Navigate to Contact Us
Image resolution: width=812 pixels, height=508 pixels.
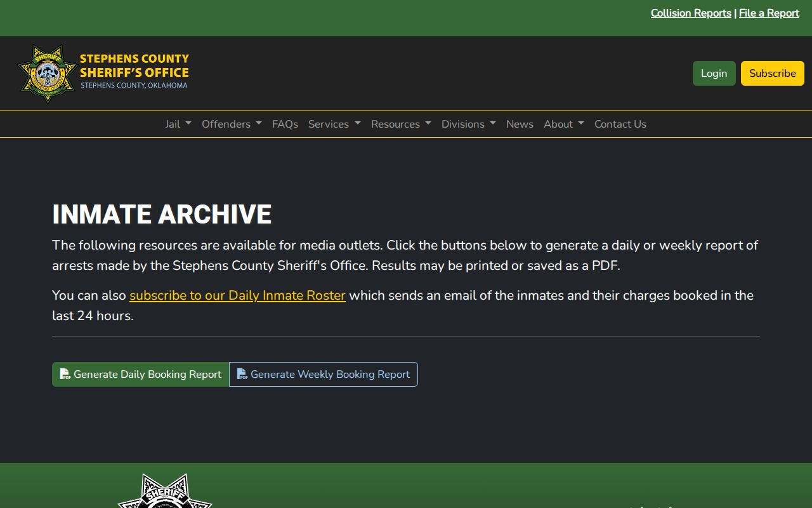[620, 124]
